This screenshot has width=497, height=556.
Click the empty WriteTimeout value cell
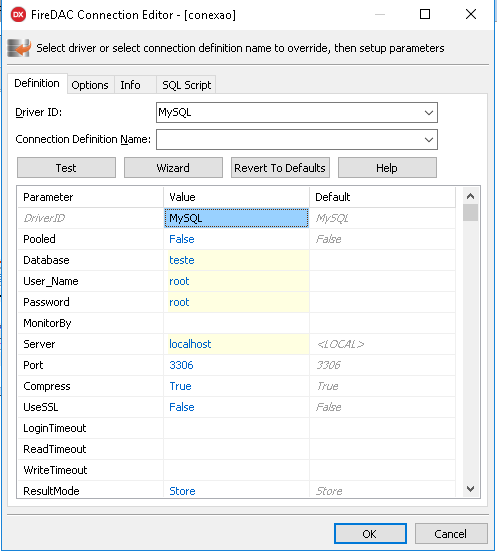pyautogui.click(x=236, y=470)
